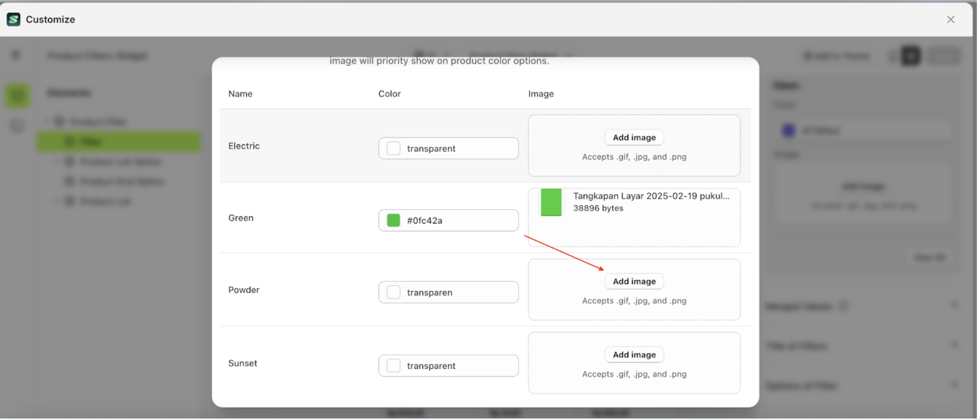Image resolution: width=980 pixels, height=420 pixels.
Task: Open the green Elements sidebar icon
Action: (17, 95)
